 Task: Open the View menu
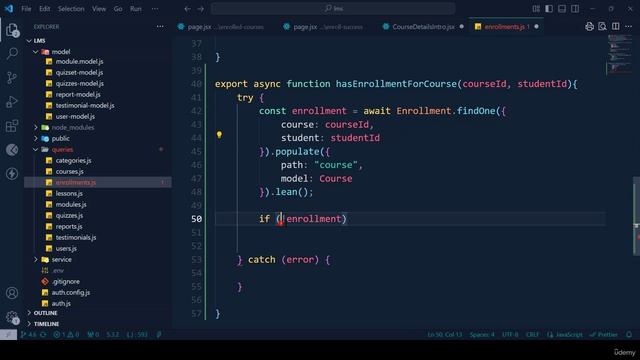coord(99,9)
